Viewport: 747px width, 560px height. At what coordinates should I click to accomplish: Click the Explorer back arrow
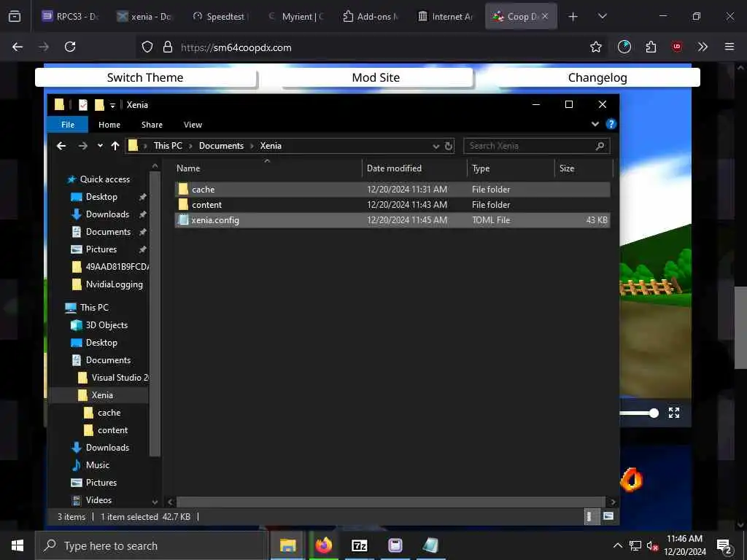point(61,146)
